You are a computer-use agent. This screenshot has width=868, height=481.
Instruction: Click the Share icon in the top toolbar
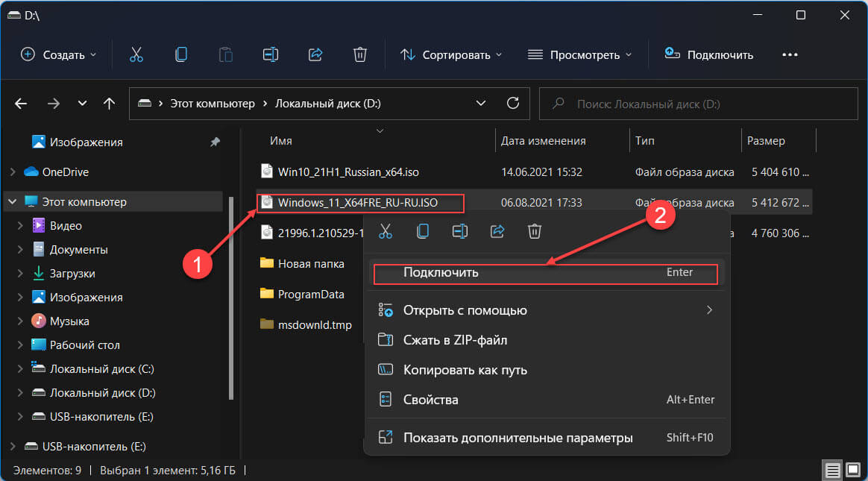[315, 54]
